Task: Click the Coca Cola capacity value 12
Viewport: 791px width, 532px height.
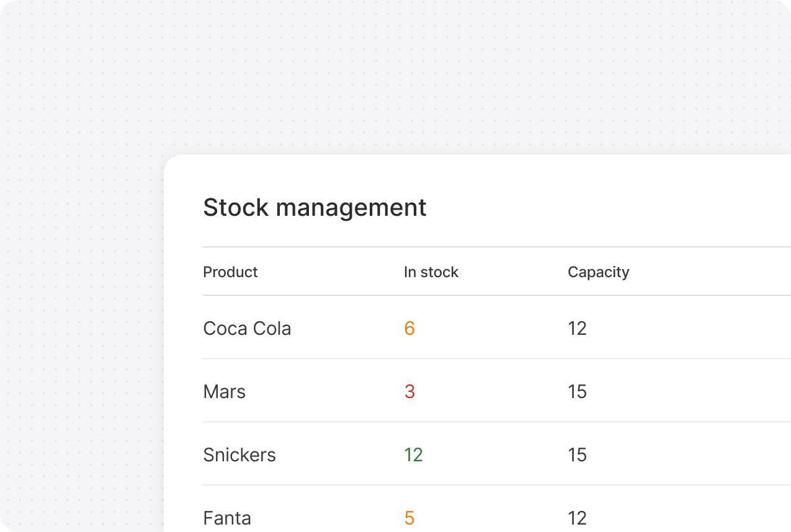Action: tap(577, 329)
